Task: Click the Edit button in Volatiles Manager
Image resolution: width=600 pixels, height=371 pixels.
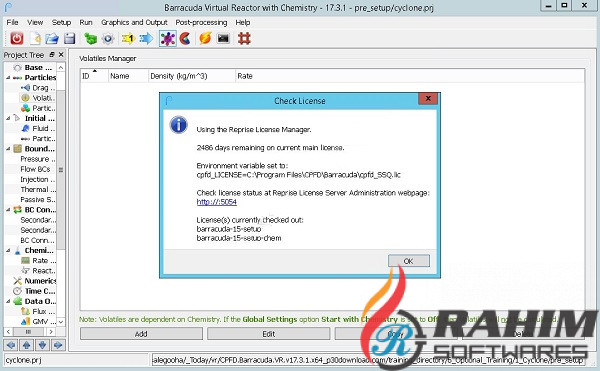Action: click(x=269, y=334)
